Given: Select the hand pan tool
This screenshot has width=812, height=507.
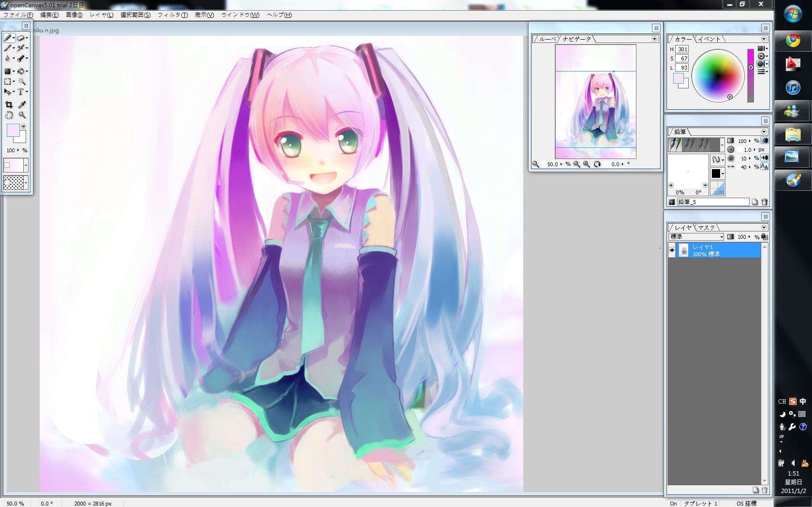Looking at the screenshot, I should 9,115.
